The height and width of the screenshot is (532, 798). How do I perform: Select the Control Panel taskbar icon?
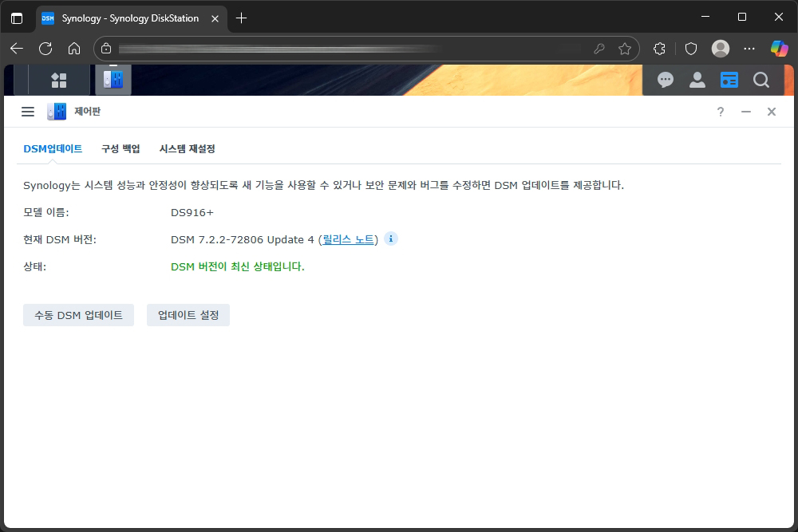pos(113,79)
